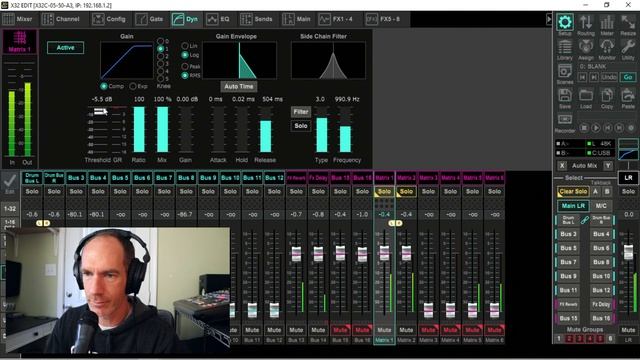Screen dimensions: 640x360
Task: Open the Scenes icon
Action: tap(564, 71)
